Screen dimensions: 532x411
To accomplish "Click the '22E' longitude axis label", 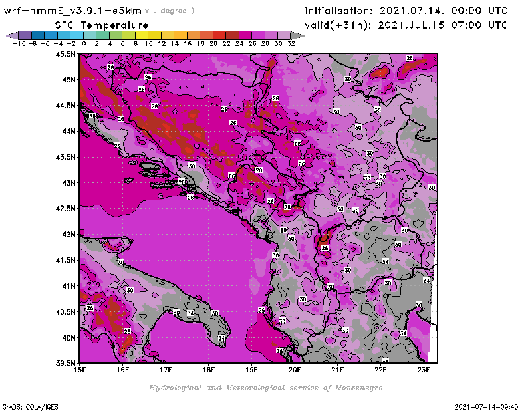I will [x=380, y=370].
